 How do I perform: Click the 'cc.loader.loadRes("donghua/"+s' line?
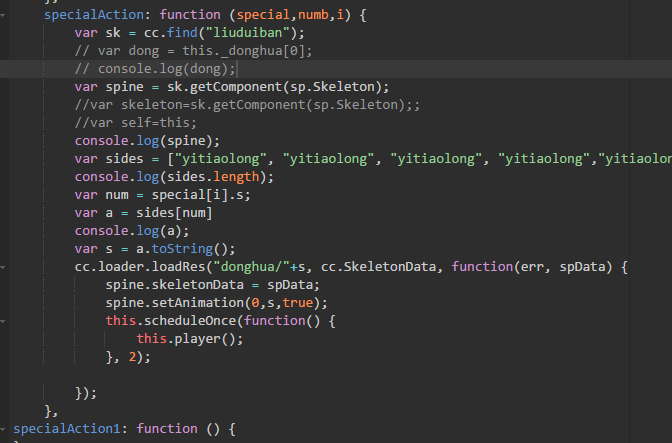(x=351, y=267)
